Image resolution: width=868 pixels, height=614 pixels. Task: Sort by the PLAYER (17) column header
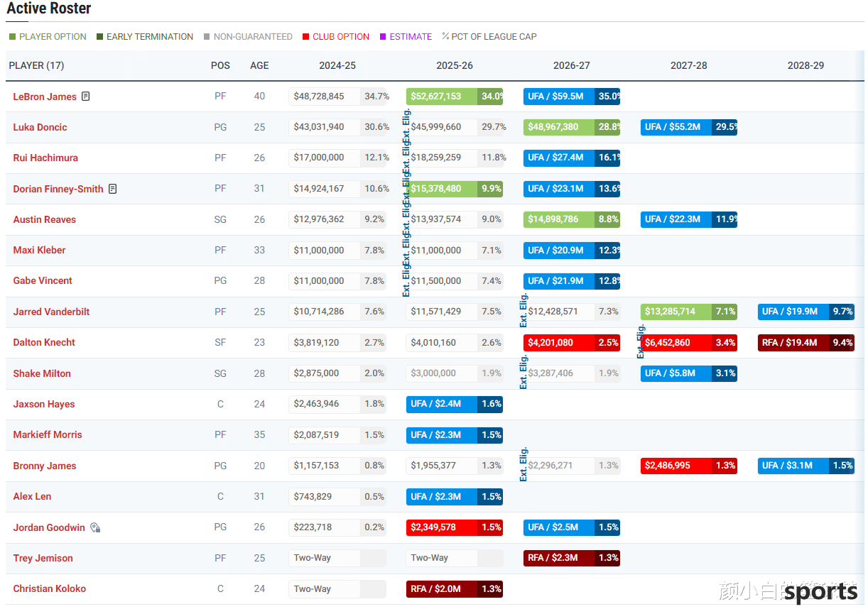pos(36,65)
